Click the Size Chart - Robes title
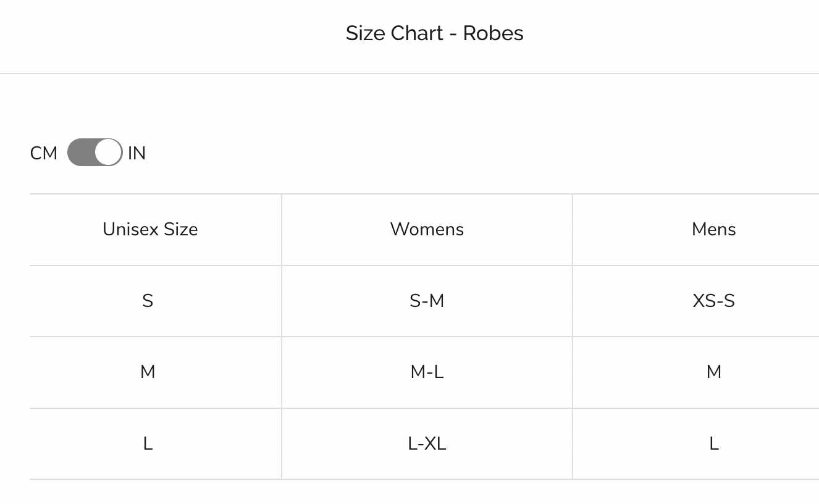 point(434,33)
